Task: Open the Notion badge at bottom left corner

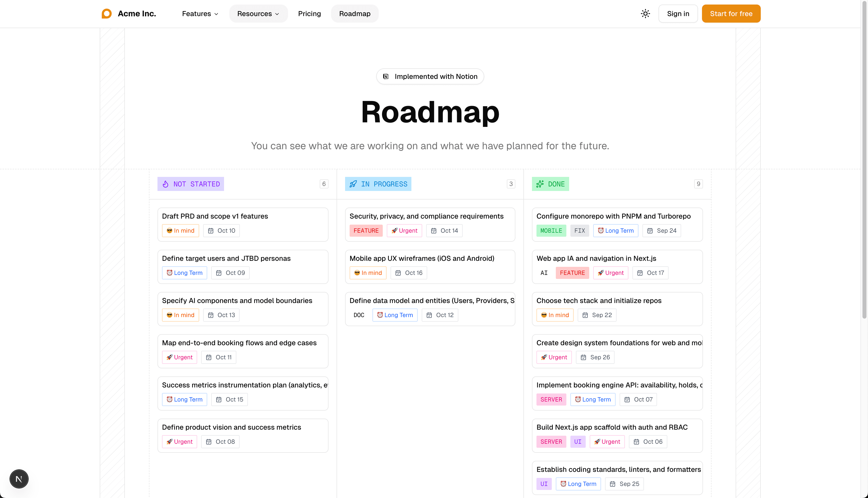Action: (19, 479)
